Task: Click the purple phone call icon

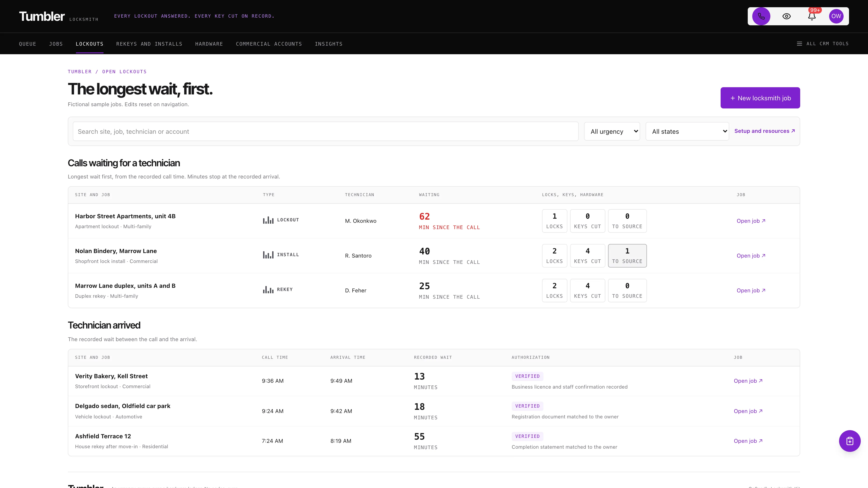Action: coord(761,16)
